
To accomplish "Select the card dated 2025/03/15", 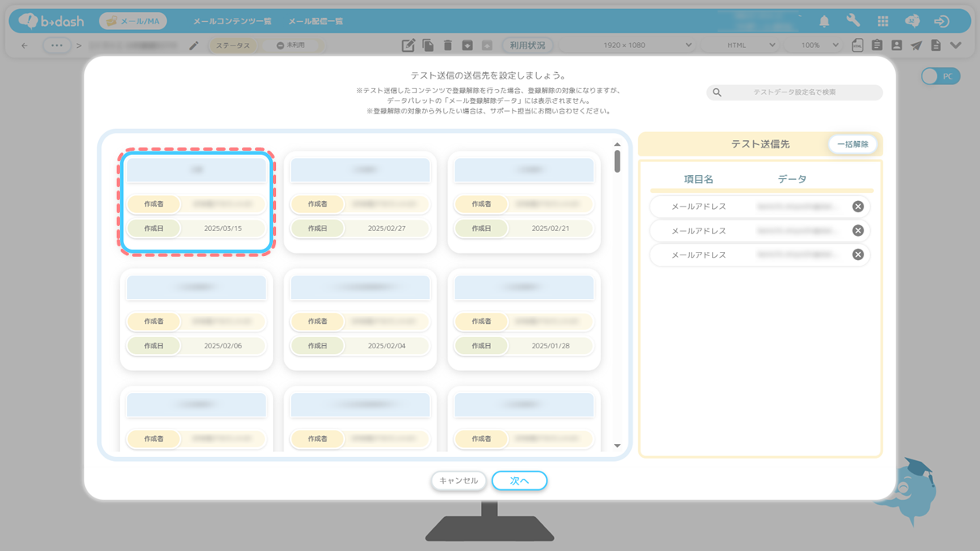I will pyautogui.click(x=196, y=202).
